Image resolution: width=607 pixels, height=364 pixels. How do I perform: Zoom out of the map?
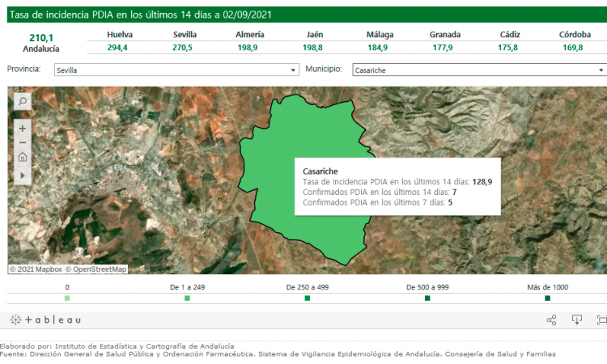pos(22,142)
